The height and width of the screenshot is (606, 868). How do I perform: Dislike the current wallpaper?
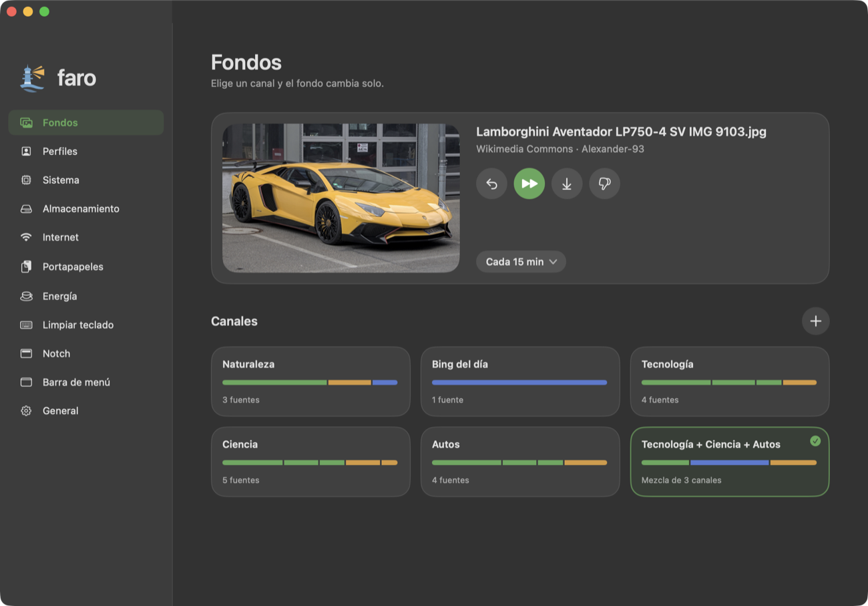[x=604, y=184]
